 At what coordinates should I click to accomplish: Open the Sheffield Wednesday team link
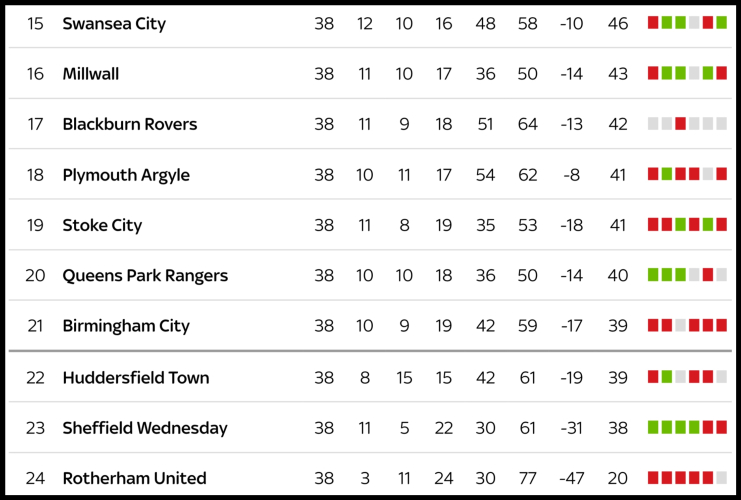pos(145,428)
